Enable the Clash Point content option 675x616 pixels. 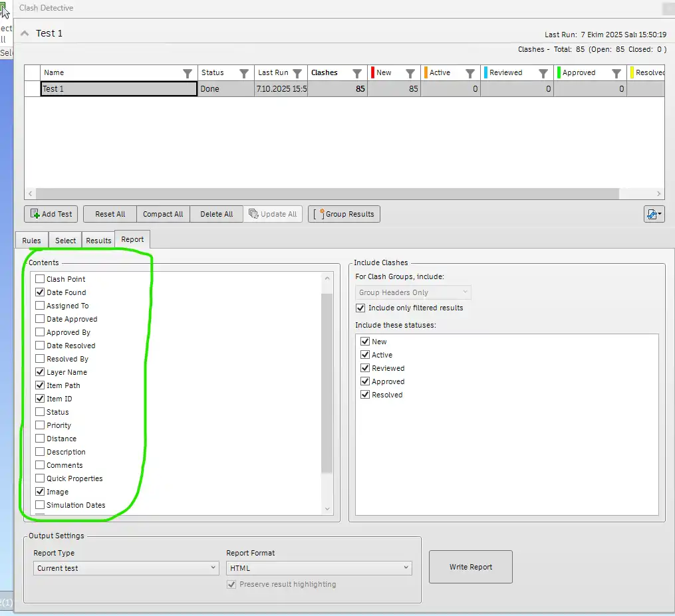pyautogui.click(x=39, y=278)
